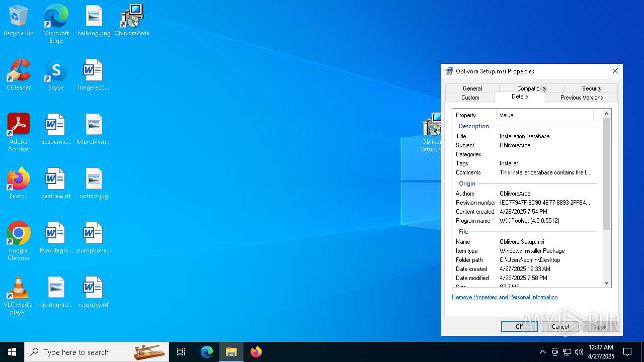Viewport: 644px width, 362px height.
Task: Open Skype desktop shortcut
Action: tap(56, 75)
